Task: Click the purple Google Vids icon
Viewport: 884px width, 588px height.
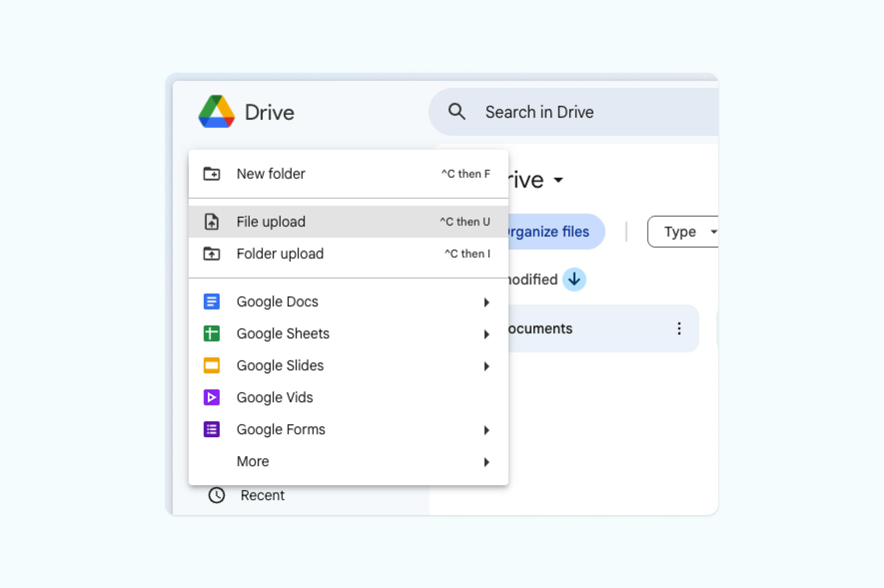Action: click(212, 397)
